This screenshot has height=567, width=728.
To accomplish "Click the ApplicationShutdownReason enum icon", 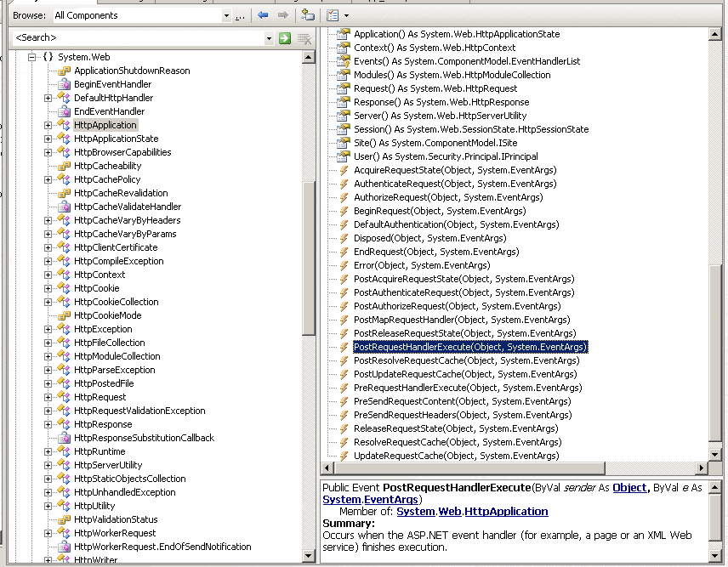I will pos(64,71).
